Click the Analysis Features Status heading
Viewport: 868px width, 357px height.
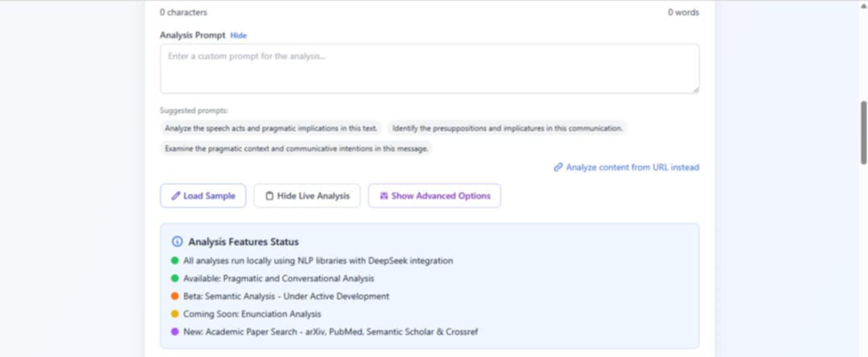[x=243, y=242]
